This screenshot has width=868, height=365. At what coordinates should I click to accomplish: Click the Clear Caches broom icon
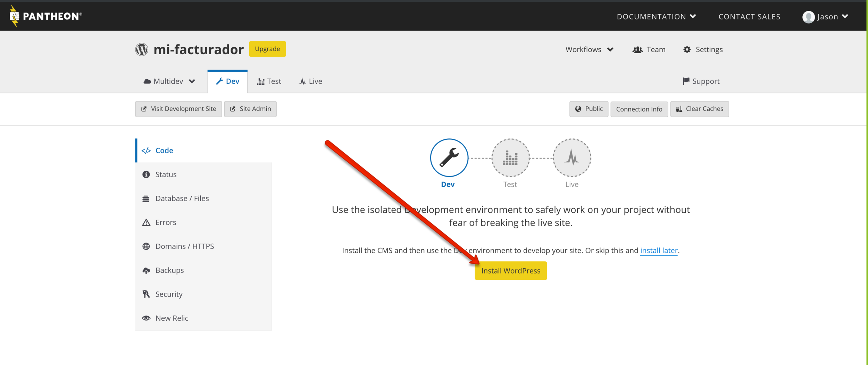click(679, 109)
